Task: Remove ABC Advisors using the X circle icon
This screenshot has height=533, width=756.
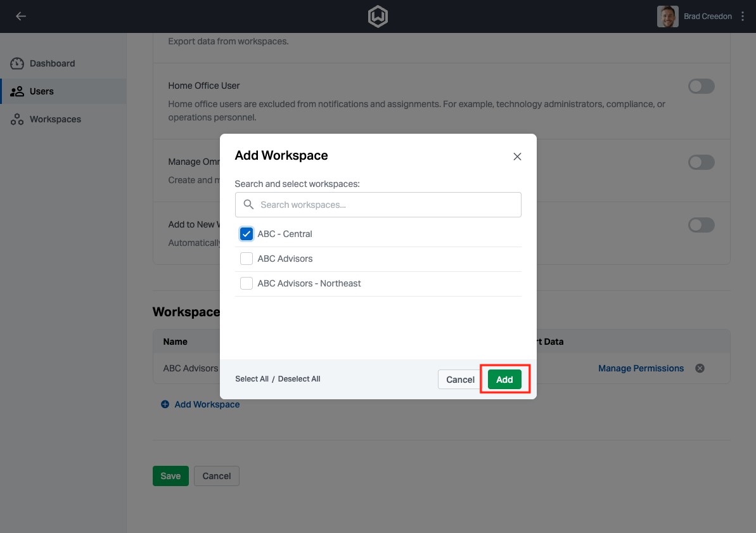Action: pyautogui.click(x=700, y=368)
